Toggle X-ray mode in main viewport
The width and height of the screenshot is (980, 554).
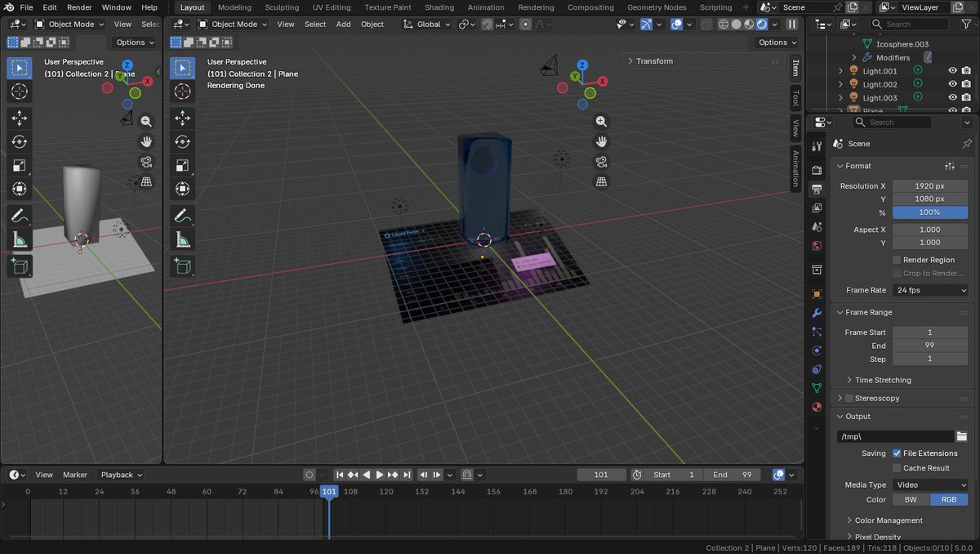[x=706, y=25]
